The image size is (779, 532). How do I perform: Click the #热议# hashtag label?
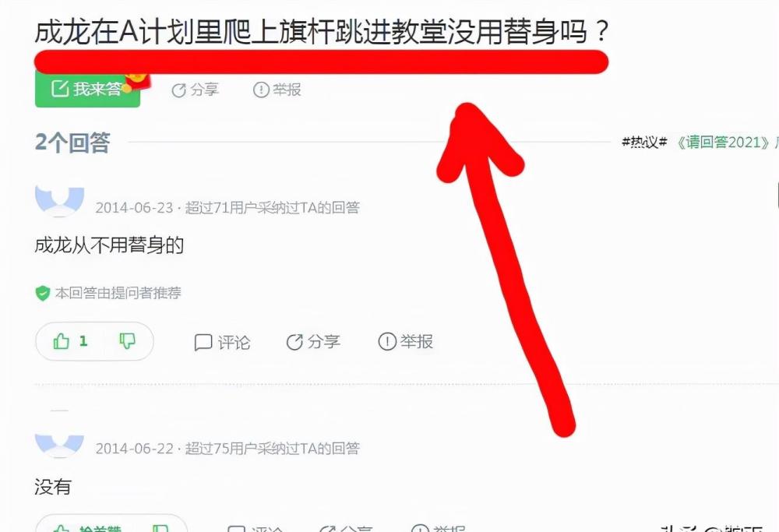coord(644,142)
